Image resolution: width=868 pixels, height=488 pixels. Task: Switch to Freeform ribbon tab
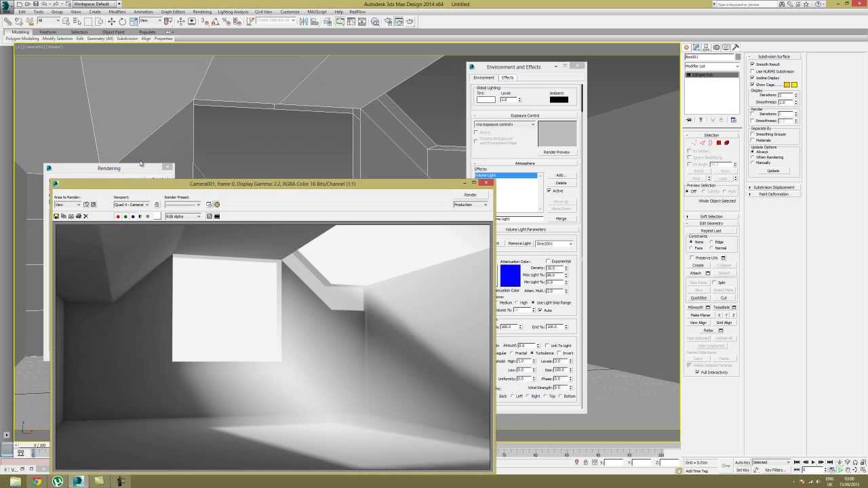(x=47, y=32)
